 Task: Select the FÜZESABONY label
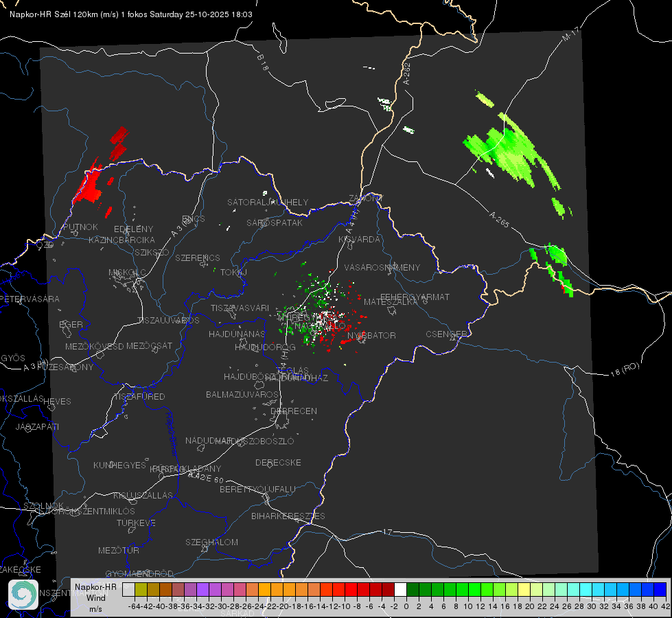pyautogui.click(x=65, y=367)
